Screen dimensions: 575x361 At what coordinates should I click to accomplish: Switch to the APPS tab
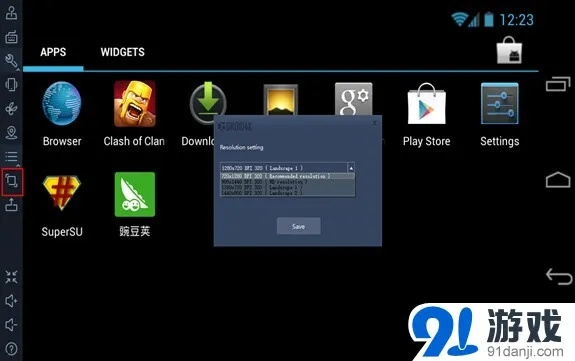(53, 52)
